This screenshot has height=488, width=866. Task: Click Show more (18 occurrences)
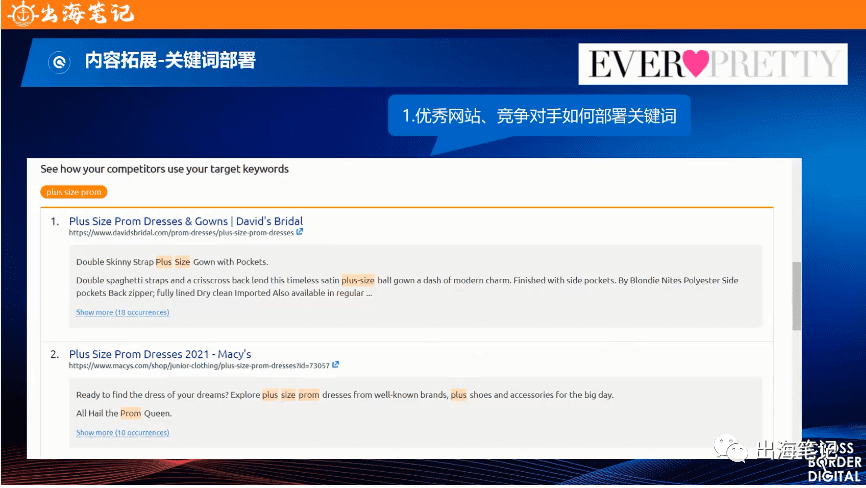click(x=123, y=312)
